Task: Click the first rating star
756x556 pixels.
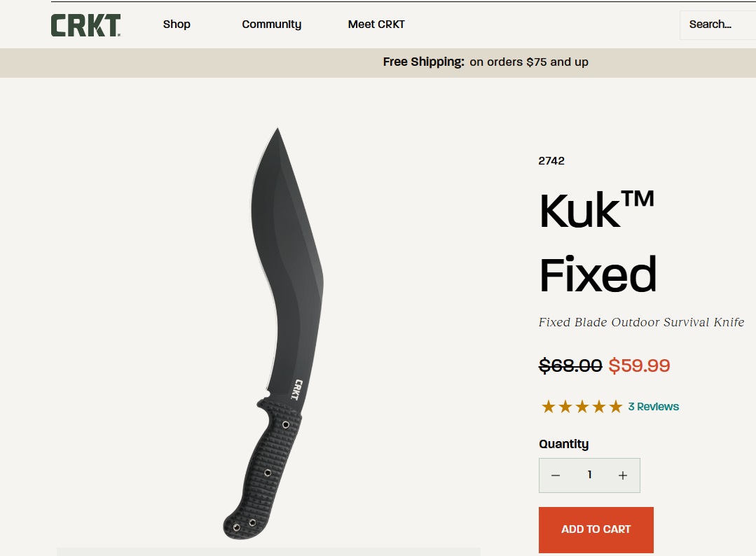Action: 548,407
